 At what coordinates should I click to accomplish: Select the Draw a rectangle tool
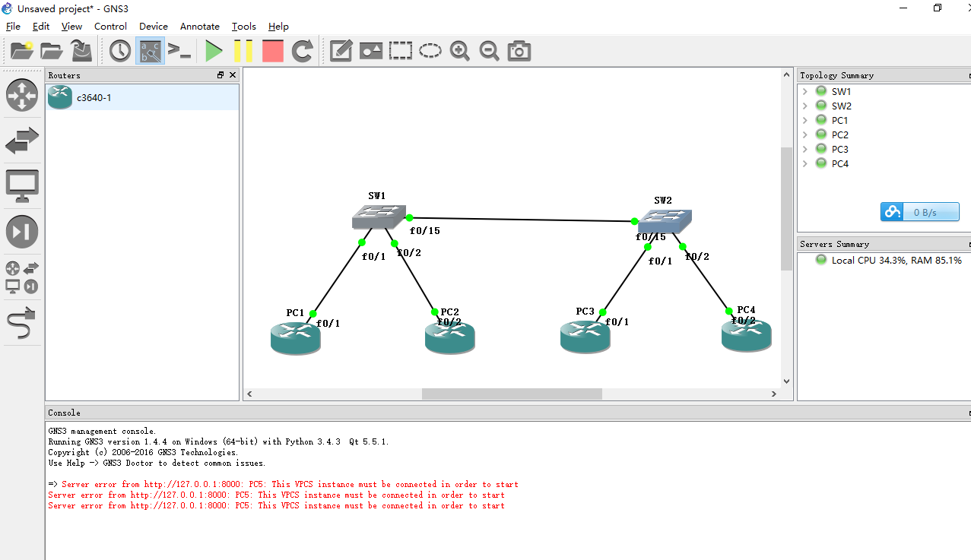point(401,51)
